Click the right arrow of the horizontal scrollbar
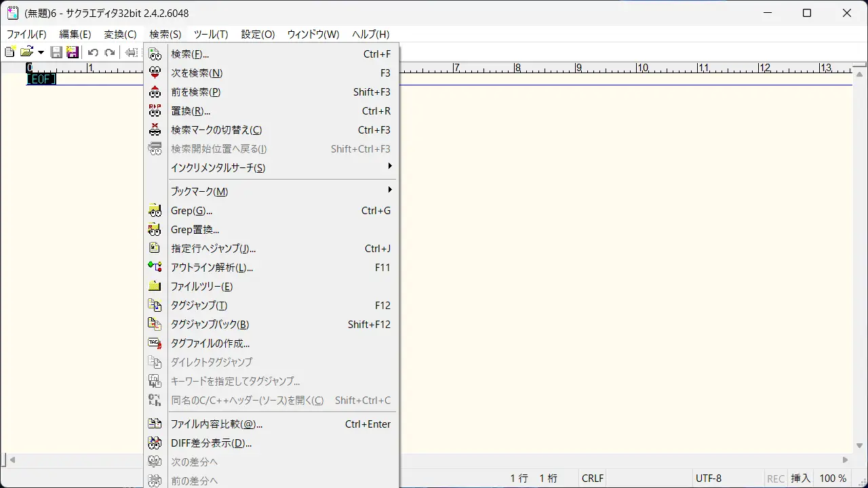The image size is (868, 488). point(845,460)
